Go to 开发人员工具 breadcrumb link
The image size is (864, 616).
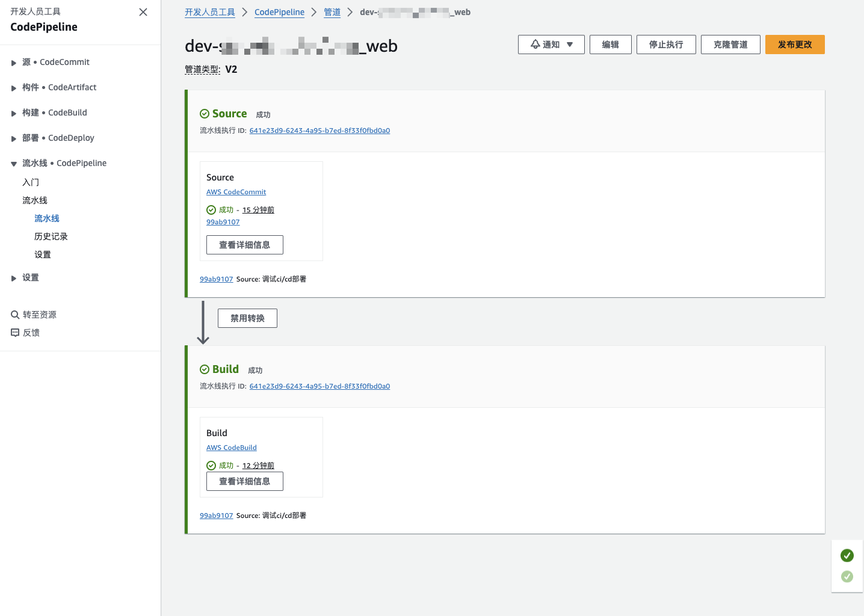(210, 12)
